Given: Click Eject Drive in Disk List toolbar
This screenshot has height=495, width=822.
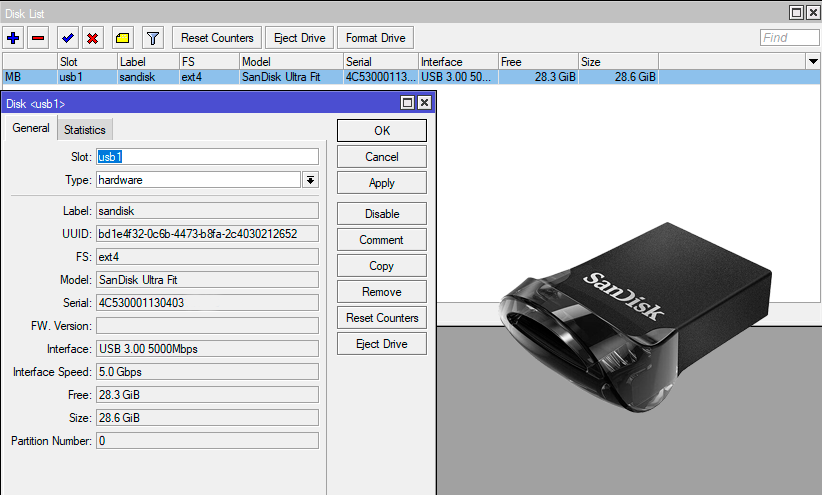Looking at the screenshot, I should (299, 38).
